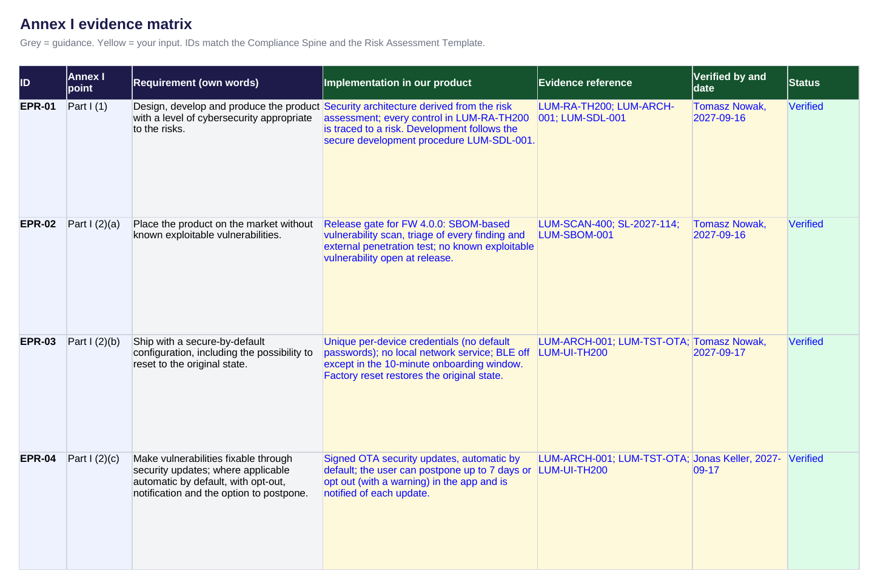Image resolution: width=878 pixels, height=588 pixels.
Task: Click the 'Implementation in our product' column header
Action: tap(430, 83)
